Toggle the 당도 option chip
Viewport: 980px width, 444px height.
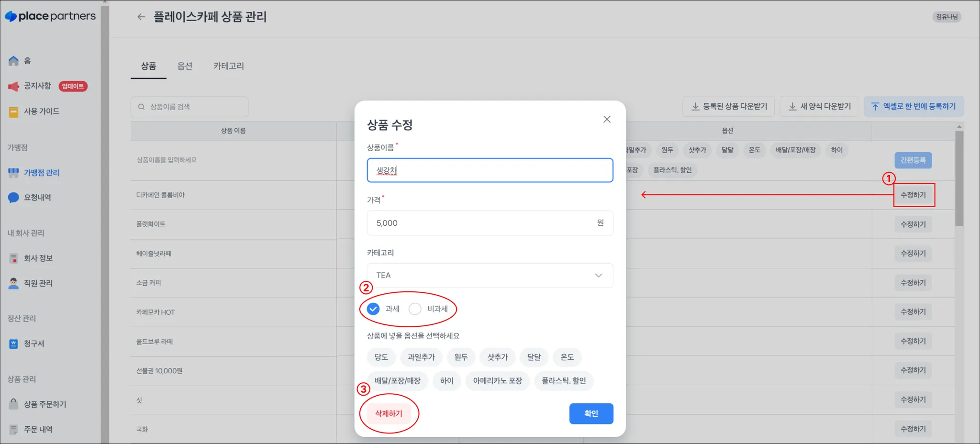[381, 357]
